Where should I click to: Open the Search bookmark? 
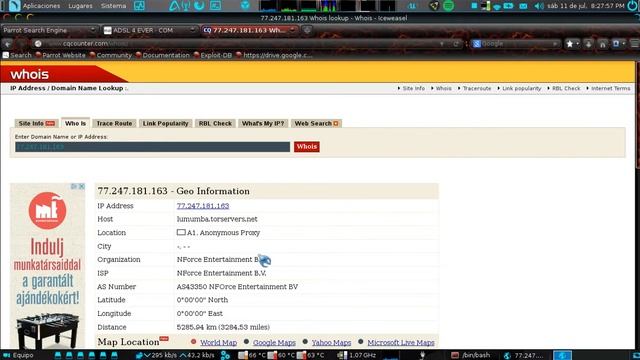click(17, 55)
